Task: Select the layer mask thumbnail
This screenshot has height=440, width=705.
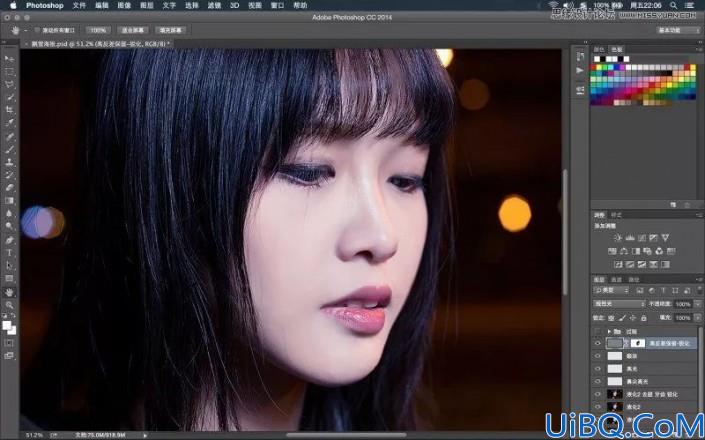Action: click(638, 343)
